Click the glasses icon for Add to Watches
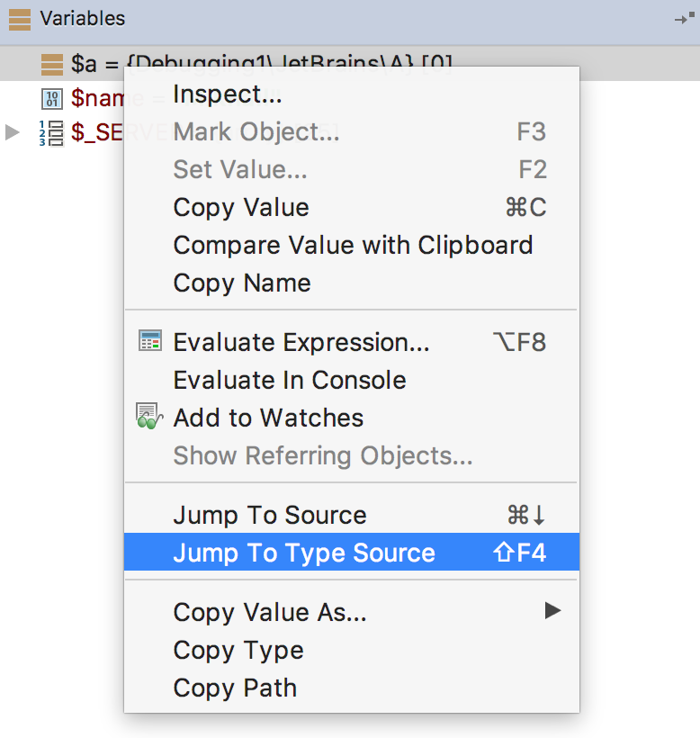Screen dimensions: 700x738 pyautogui.click(x=149, y=416)
